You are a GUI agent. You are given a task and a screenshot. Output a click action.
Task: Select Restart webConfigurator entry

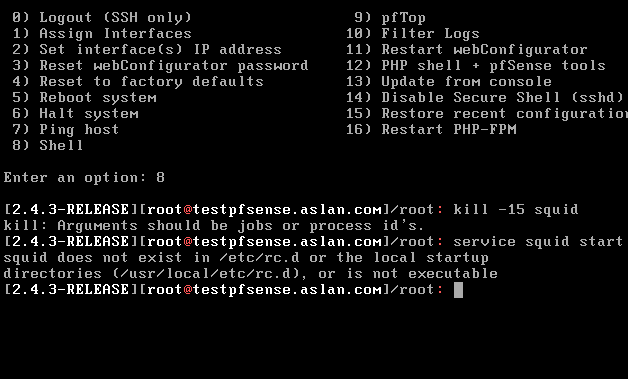(467, 50)
